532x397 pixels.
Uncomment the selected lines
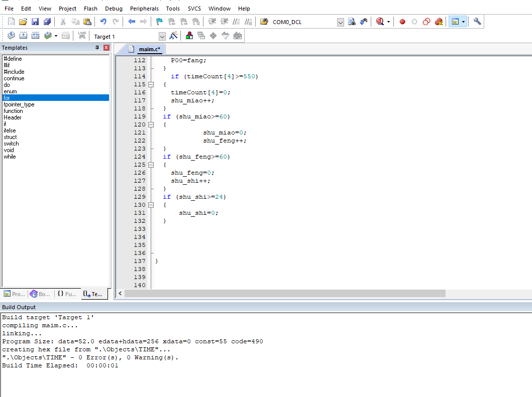(x=248, y=22)
